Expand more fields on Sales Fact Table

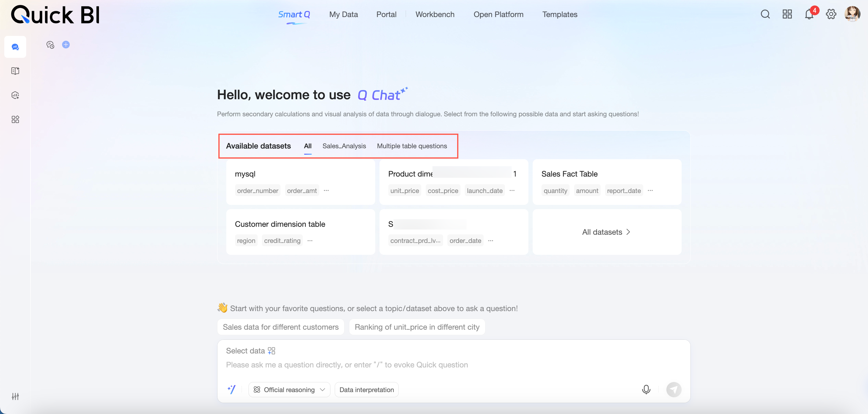650,191
